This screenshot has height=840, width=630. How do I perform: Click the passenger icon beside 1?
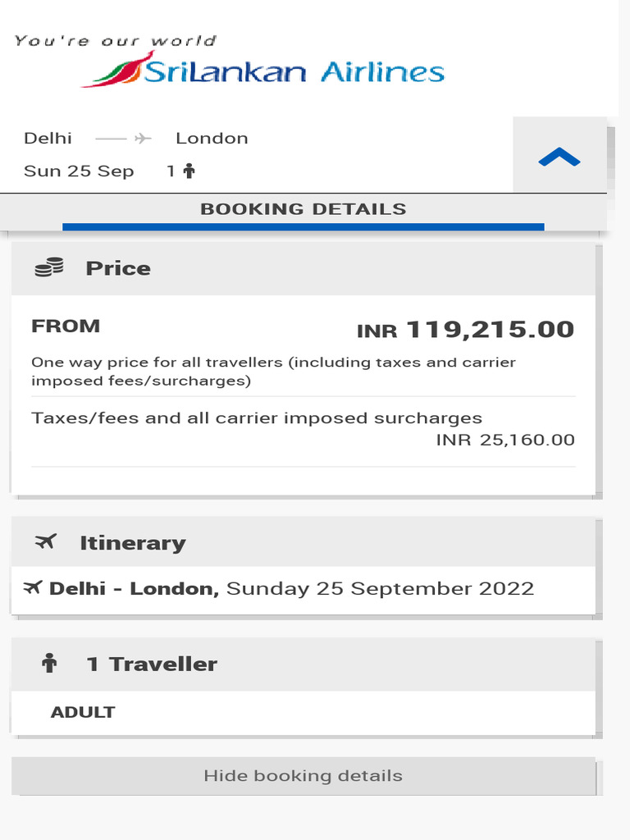coord(189,171)
